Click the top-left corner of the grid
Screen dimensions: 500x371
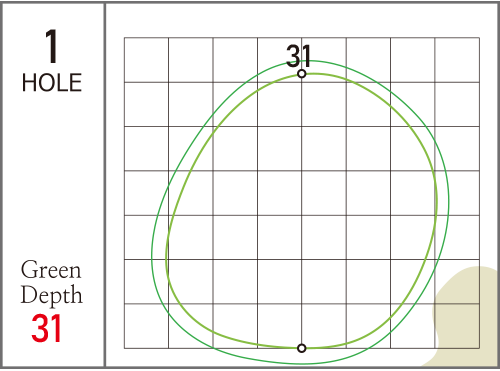pos(124,38)
